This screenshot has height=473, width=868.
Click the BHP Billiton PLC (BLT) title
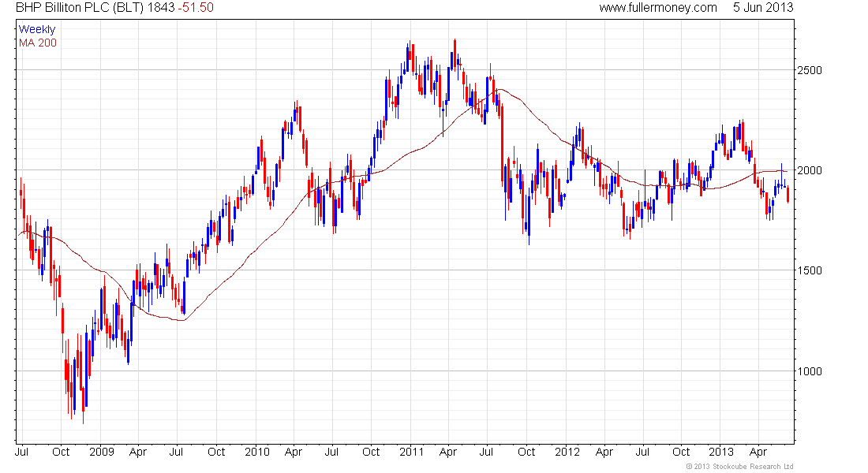click(x=80, y=8)
